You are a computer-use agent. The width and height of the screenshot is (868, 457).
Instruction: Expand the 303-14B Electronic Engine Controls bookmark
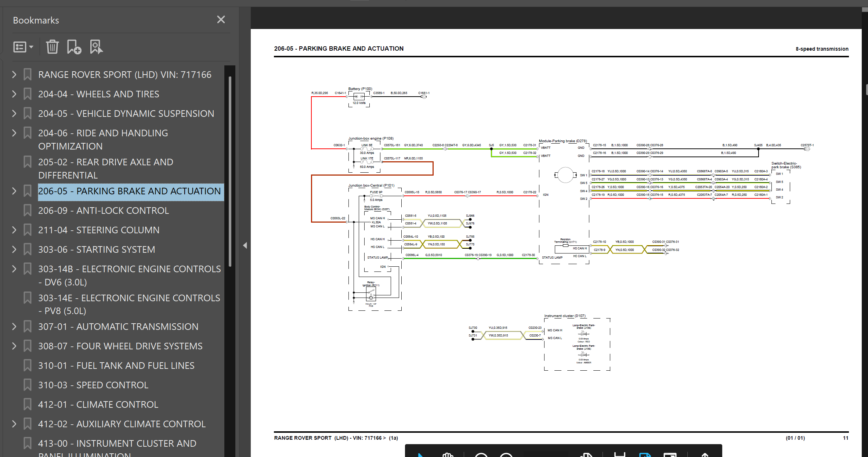point(14,269)
